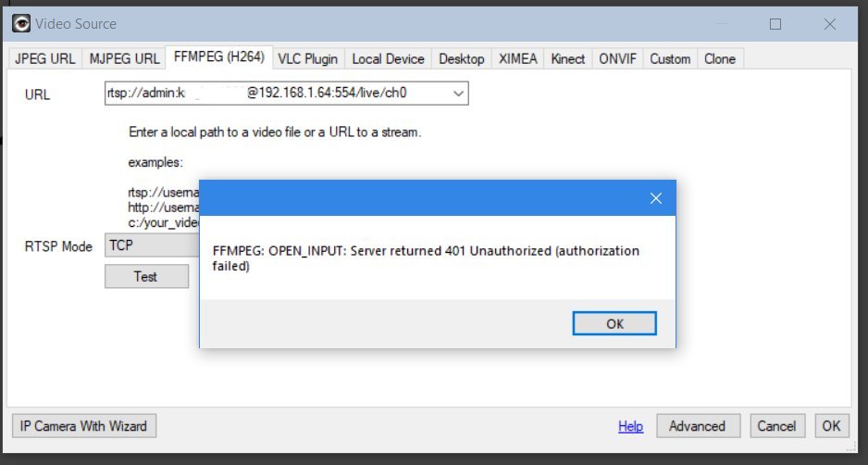Open the RTSP Mode TCP dropdown
Image resolution: width=868 pixels, height=465 pixels.
click(x=151, y=245)
